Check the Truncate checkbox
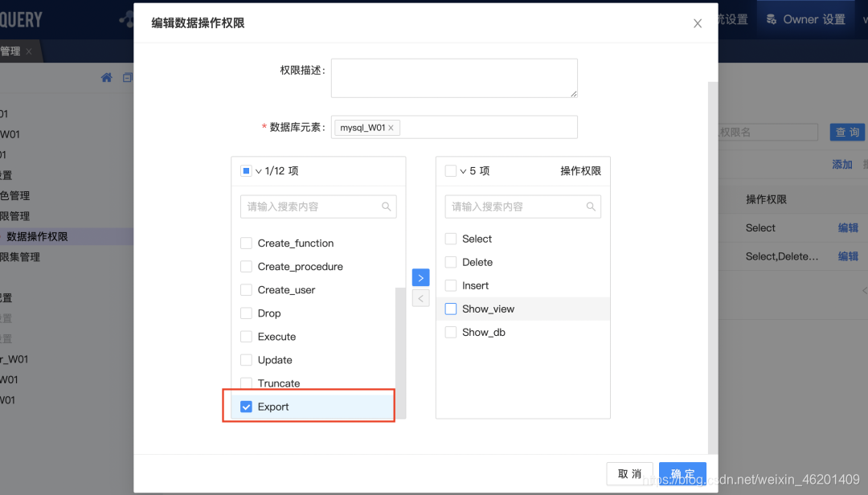 (247, 382)
